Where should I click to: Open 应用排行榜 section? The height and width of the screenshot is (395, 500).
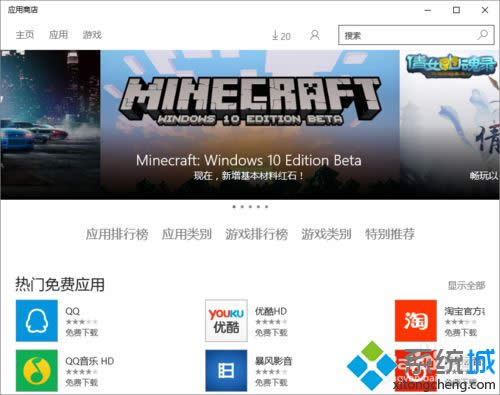[x=117, y=234]
